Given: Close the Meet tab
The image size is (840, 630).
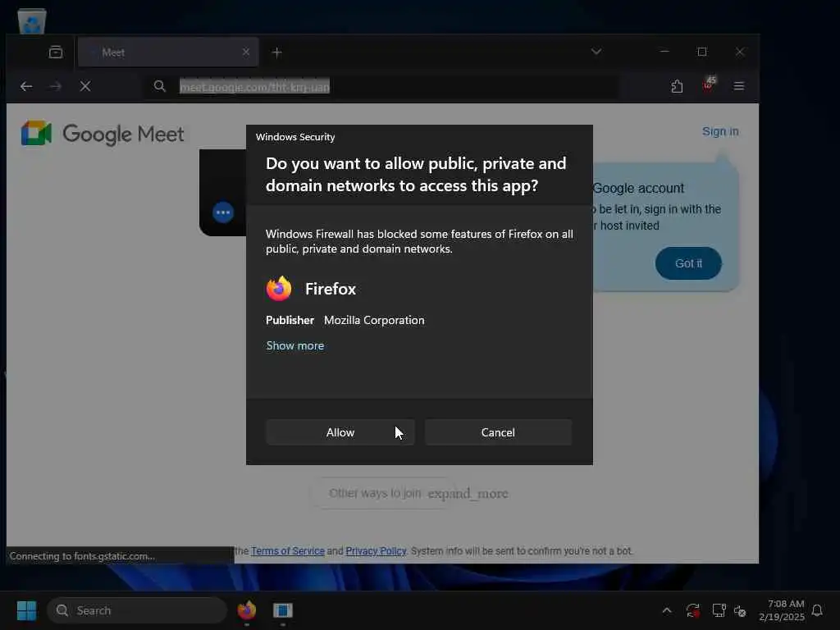Looking at the screenshot, I should [246, 52].
